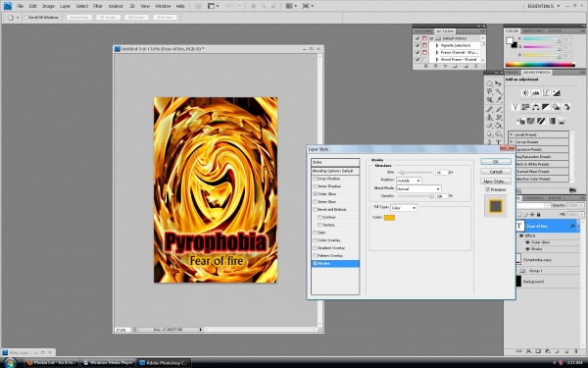588x368 pixels.
Task: Select the Clone Stamp tool
Action: (490, 118)
